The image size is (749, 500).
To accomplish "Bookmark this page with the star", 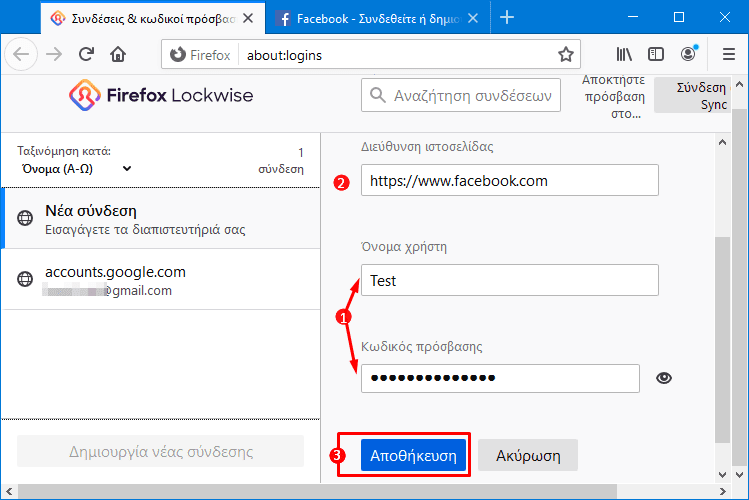I will pyautogui.click(x=566, y=54).
